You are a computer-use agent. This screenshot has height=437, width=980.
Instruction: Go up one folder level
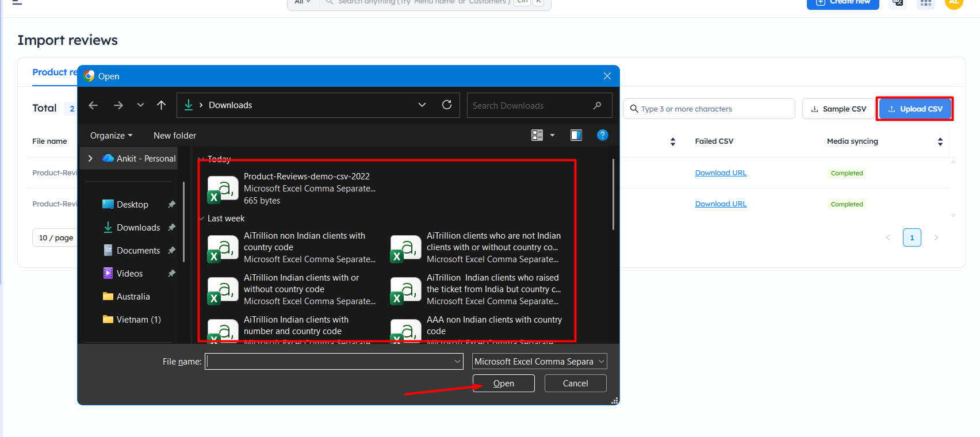(x=161, y=105)
